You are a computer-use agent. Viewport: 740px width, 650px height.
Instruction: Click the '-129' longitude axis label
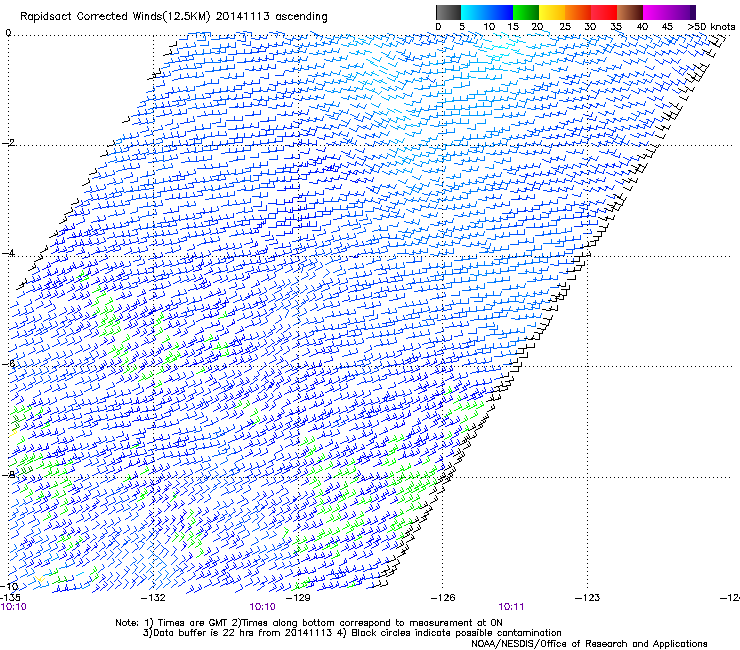pyautogui.click(x=298, y=598)
